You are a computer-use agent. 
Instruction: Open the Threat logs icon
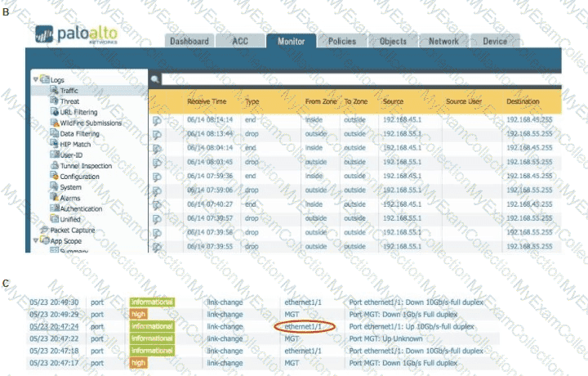[54, 101]
